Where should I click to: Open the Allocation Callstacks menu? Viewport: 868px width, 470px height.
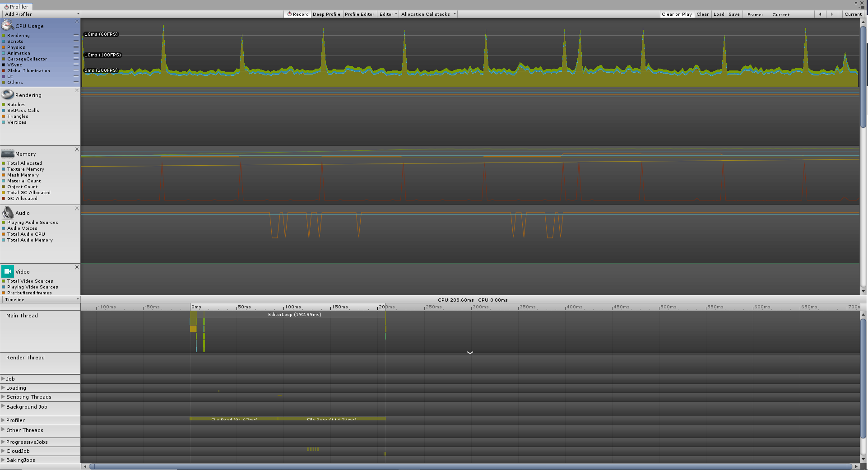tap(428, 14)
